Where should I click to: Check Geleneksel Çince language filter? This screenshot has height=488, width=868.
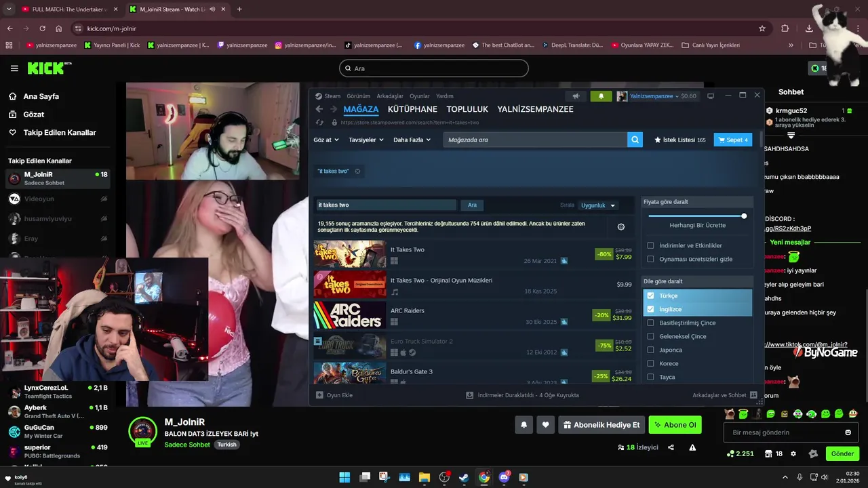click(650, 336)
